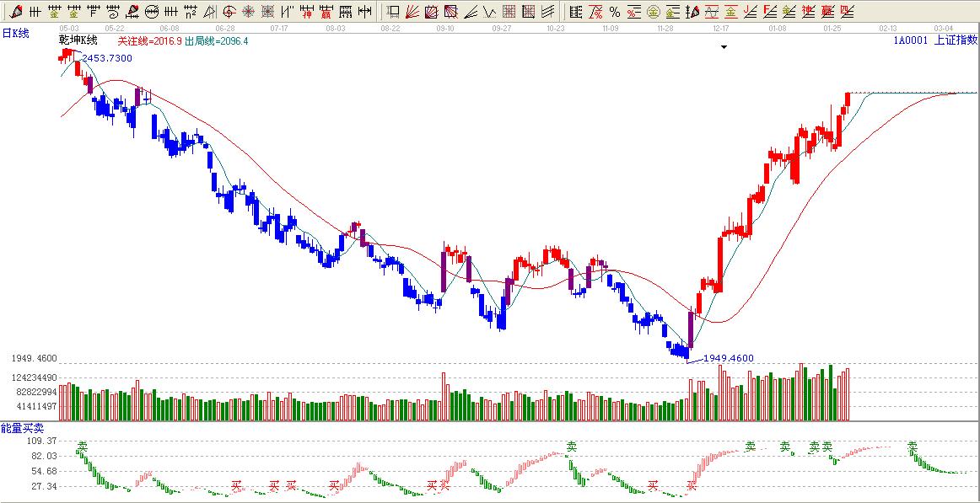Click the 09-10 date marker on the time axis

(x=445, y=28)
